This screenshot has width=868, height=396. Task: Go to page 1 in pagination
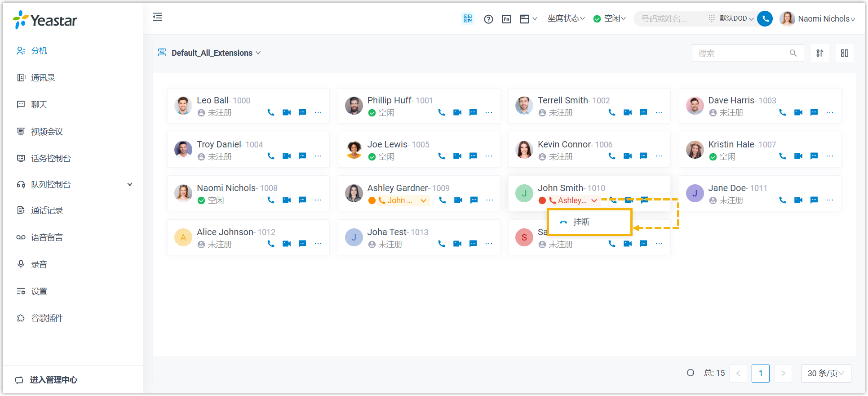(760, 373)
